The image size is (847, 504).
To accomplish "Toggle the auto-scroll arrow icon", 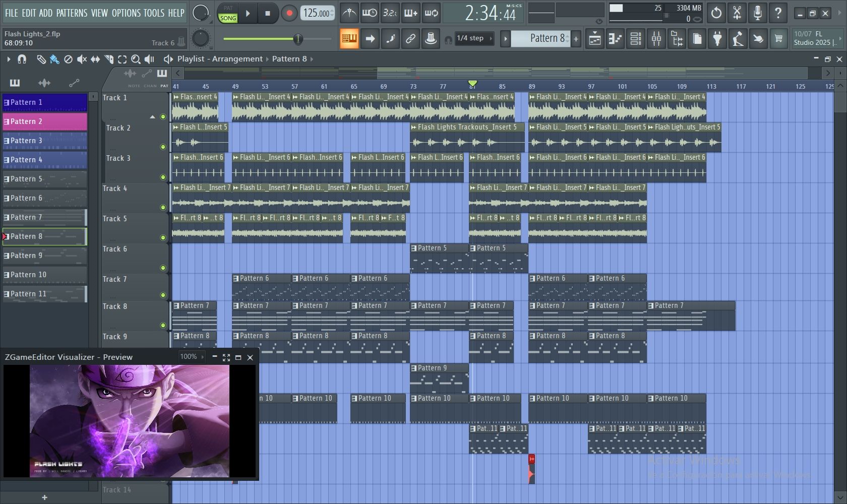I will [370, 38].
